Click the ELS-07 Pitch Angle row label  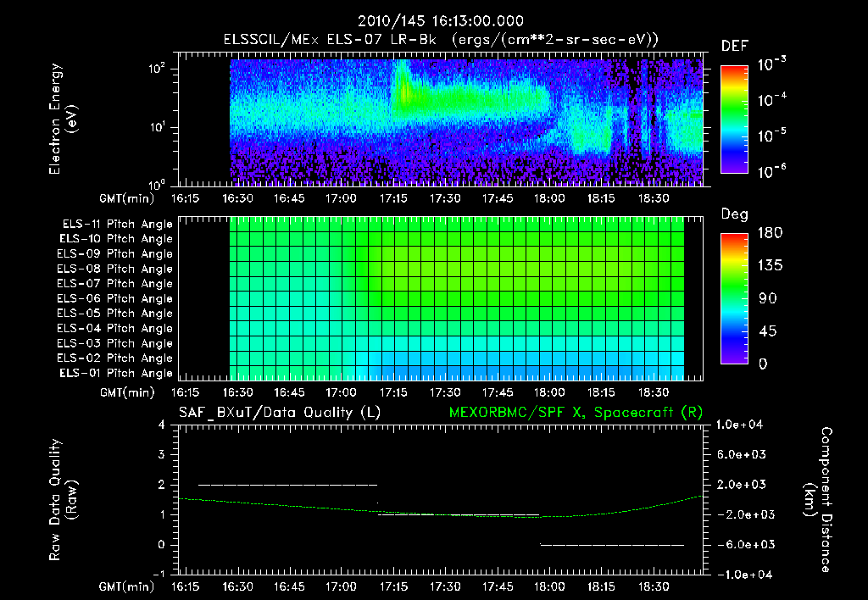pyautogui.click(x=114, y=283)
